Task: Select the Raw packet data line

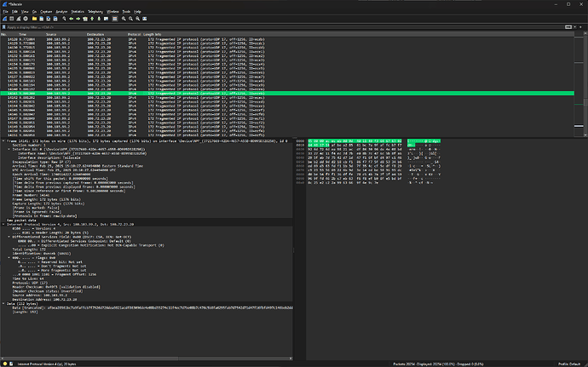Action: [21, 221]
